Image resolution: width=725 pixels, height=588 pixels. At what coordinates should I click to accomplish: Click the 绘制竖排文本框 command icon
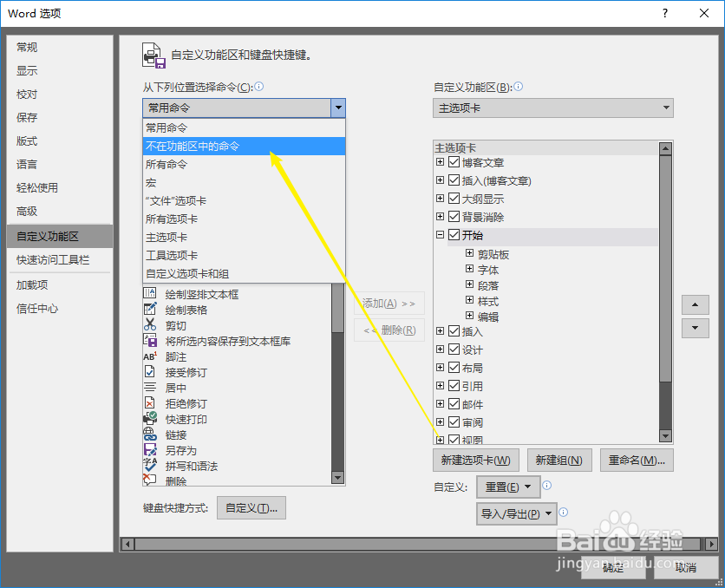tap(150, 293)
